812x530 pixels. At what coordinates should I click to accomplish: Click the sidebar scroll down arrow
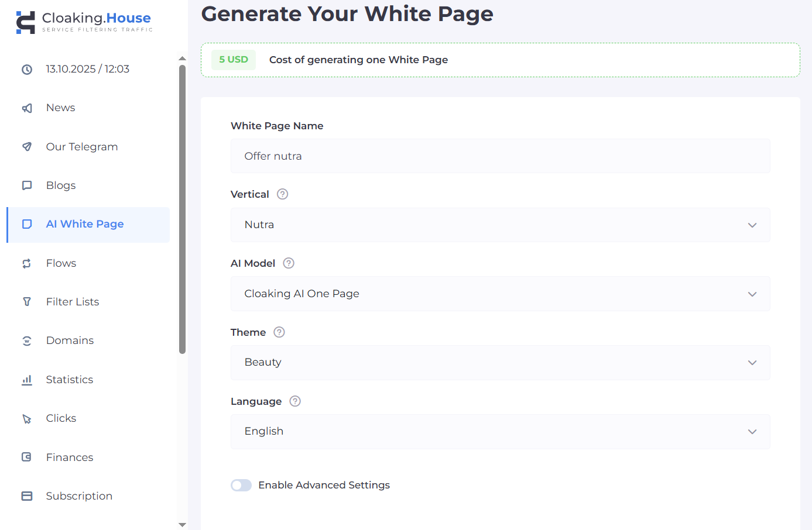tap(182, 525)
